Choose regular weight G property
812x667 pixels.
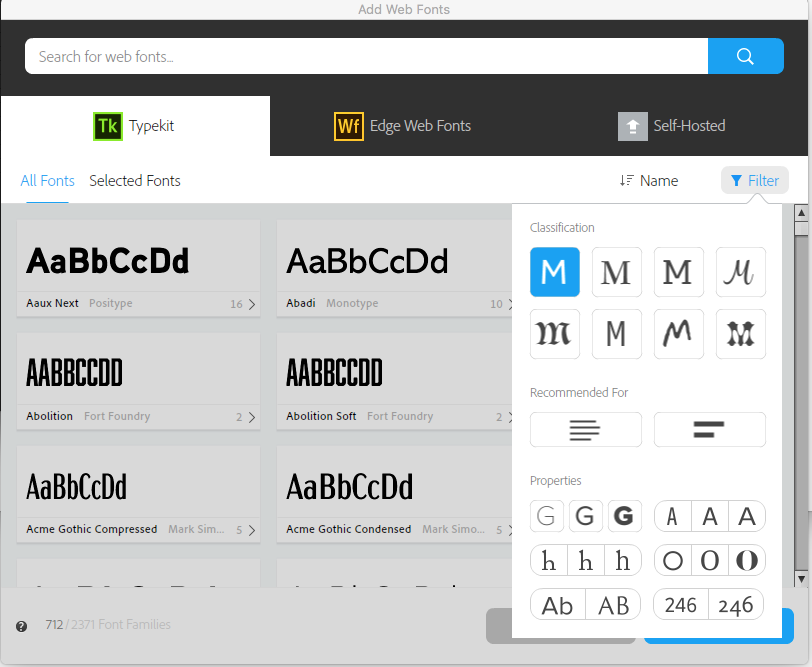click(586, 516)
